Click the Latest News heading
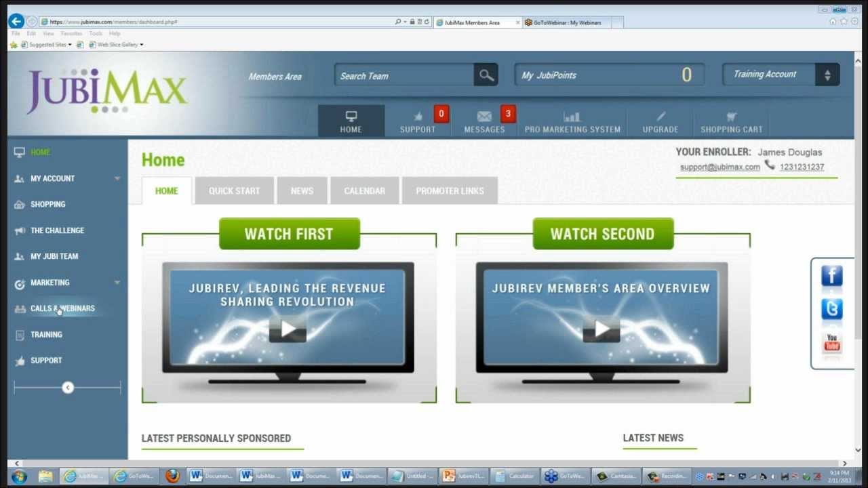Viewport: 868px width, 488px height. click(653, 438)
